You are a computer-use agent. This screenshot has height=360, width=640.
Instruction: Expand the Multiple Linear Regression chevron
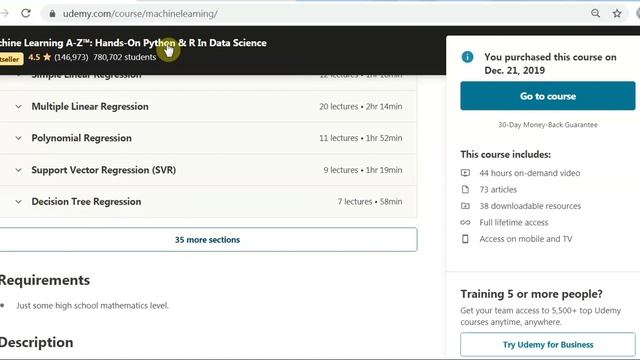click(x=18, y=107)
